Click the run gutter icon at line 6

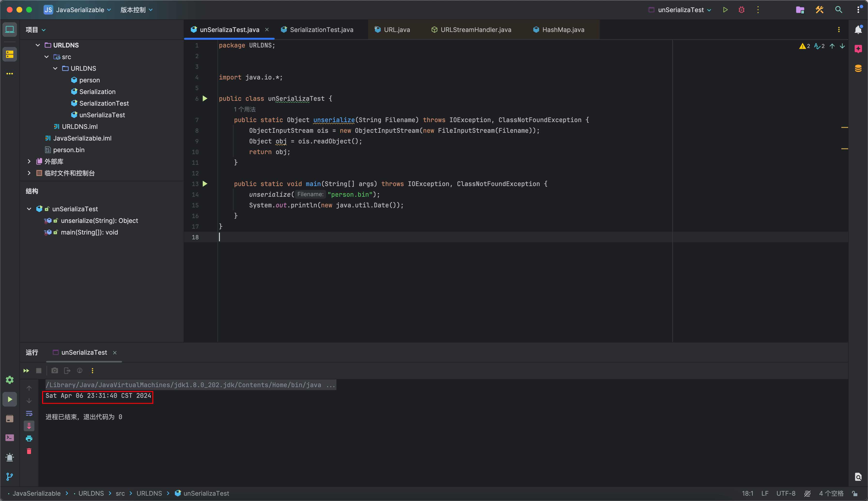(205, 98)
